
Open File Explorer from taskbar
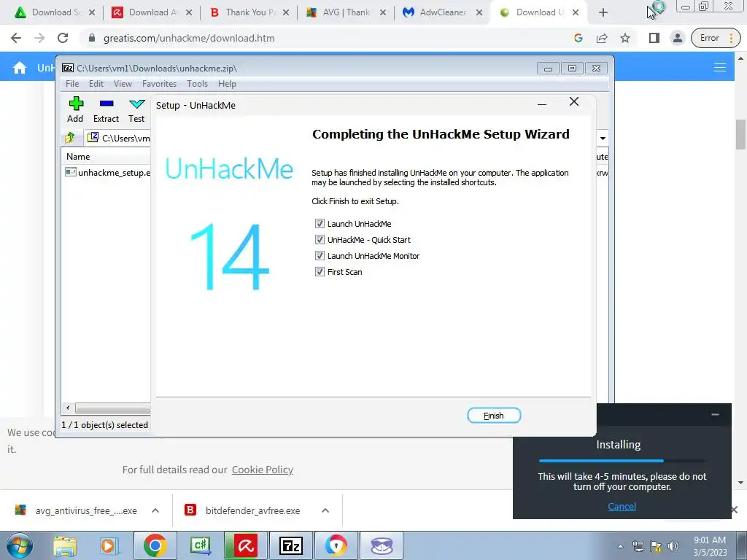click(65, 545)
